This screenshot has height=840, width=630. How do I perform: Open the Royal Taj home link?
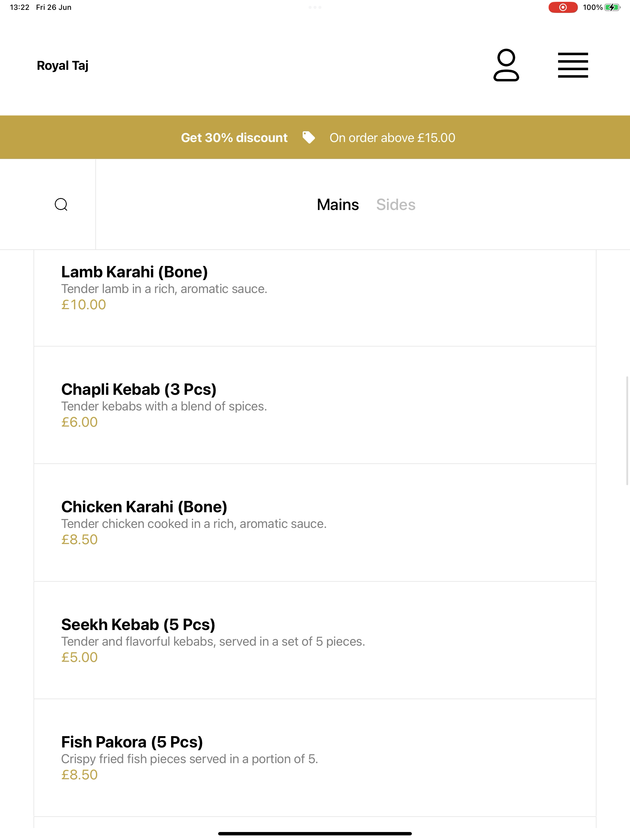(63, 65)
